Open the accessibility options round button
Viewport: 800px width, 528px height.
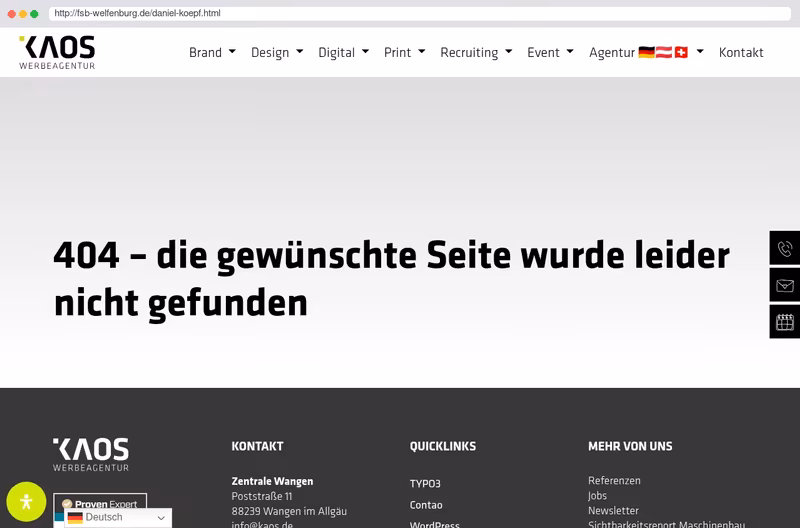pyautogui.click(x=26, y=501)
